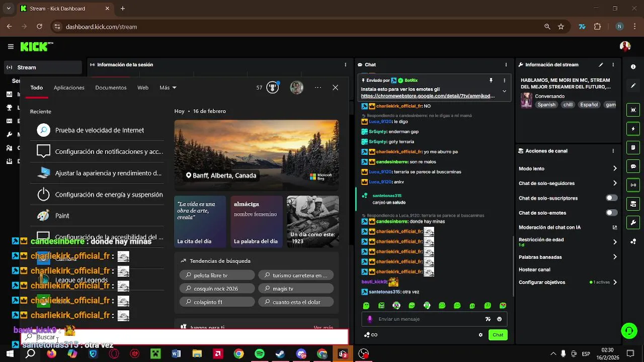The width and height of the screenshot is (644, 362).
Task: Toggle Chat de solo-suscriptores switch
Action: 611,198
